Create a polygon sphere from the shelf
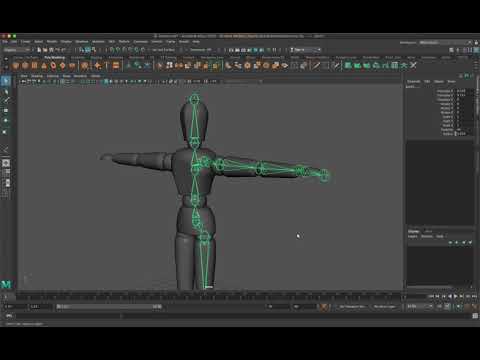Viewport: 480px width, 360px height. [16, 66]
